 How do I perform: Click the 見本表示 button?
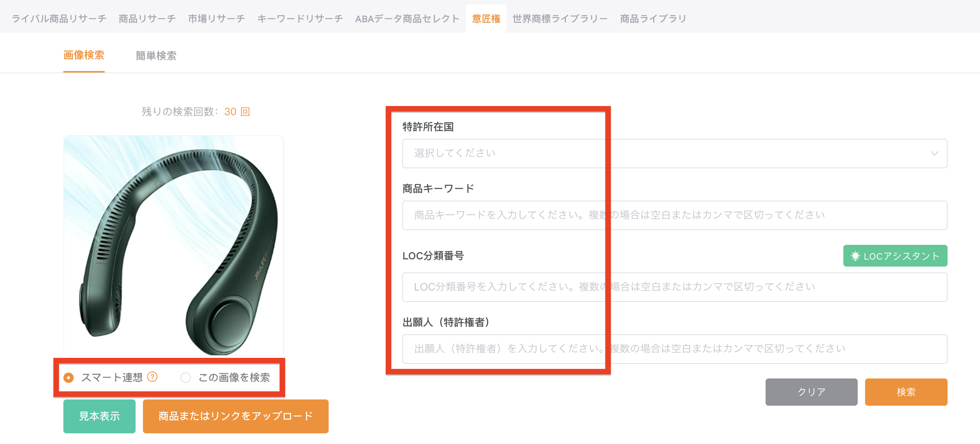[x=99, y=416]
